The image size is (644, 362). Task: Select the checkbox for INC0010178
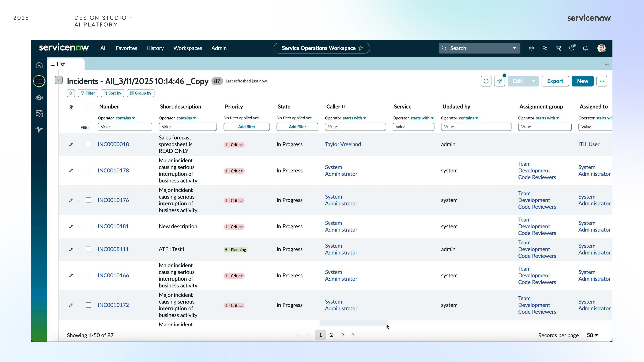coord(88,171)
